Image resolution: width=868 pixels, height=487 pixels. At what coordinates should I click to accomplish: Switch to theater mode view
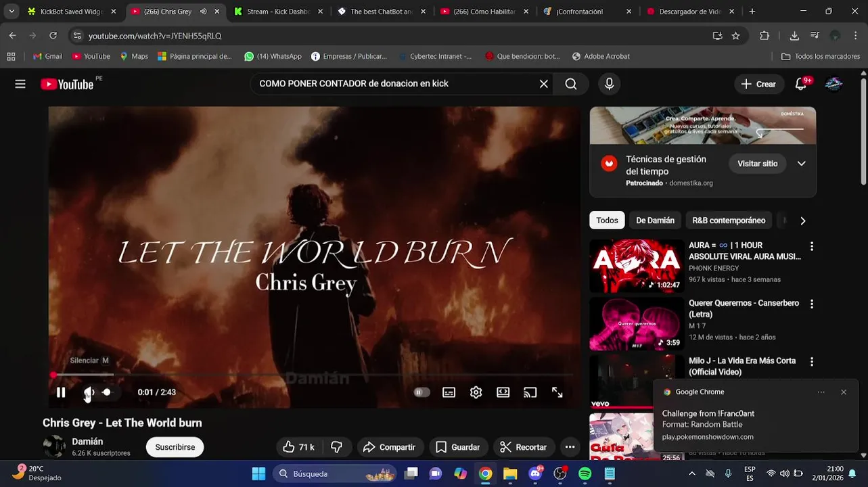pos(503,392)
